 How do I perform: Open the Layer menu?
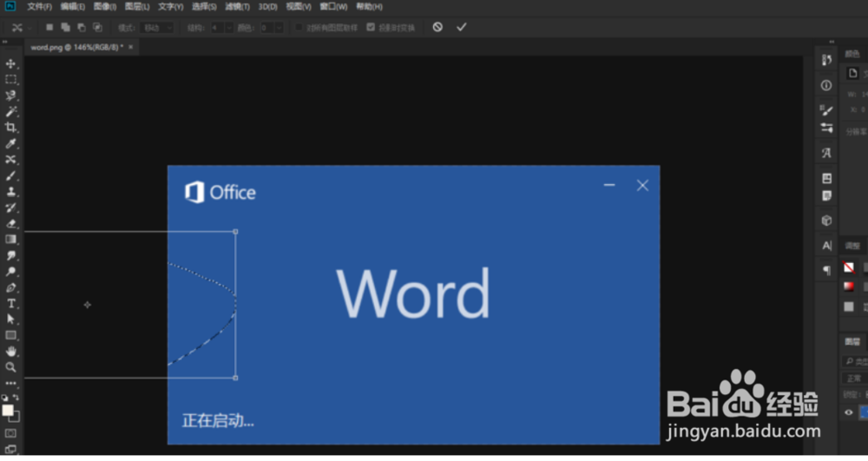pyautogui.click(x=137, y=7)
